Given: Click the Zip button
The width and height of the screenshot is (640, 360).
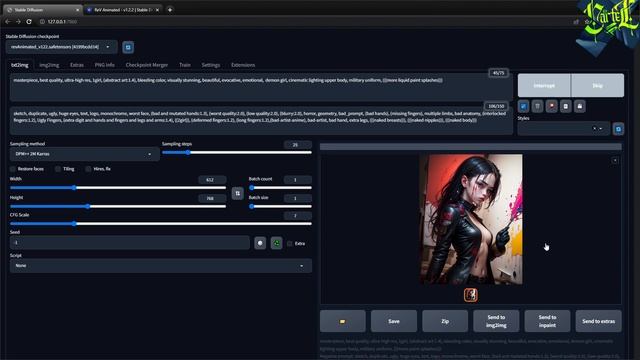Looking at the screenshot, I should click(445, 321).
